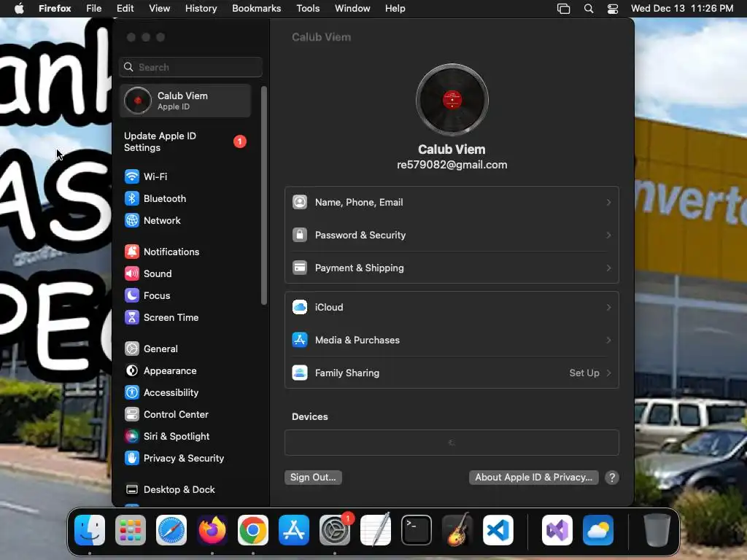Image resolution: width=747 pixels, height=560 pixels.
Task: Open System Settings in the Dock
Action: pos(335,531)
